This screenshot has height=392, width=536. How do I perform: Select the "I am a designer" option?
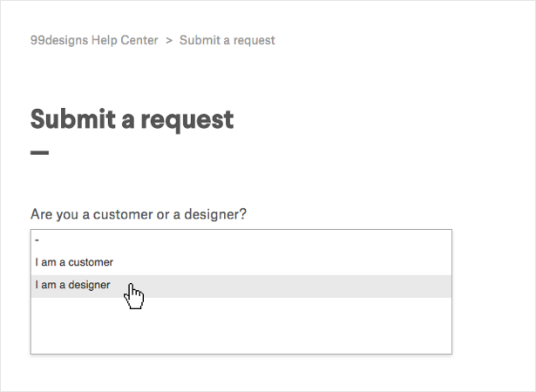73,285
